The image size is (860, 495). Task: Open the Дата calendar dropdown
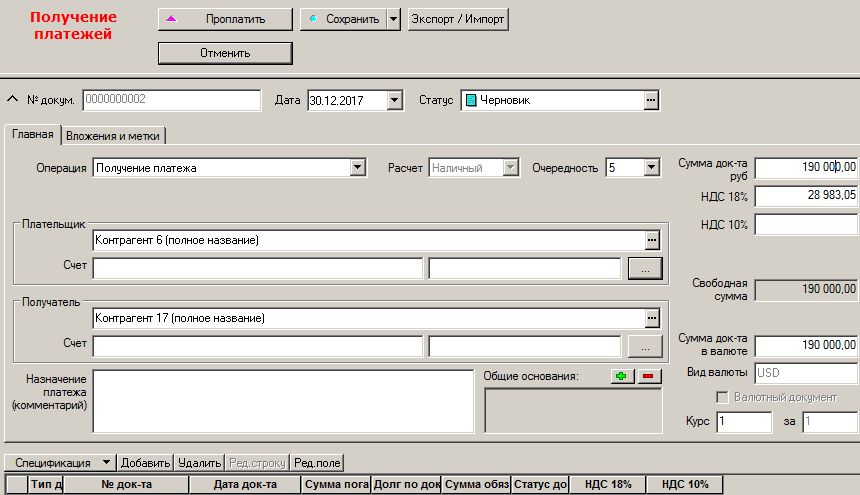[395, 100]
